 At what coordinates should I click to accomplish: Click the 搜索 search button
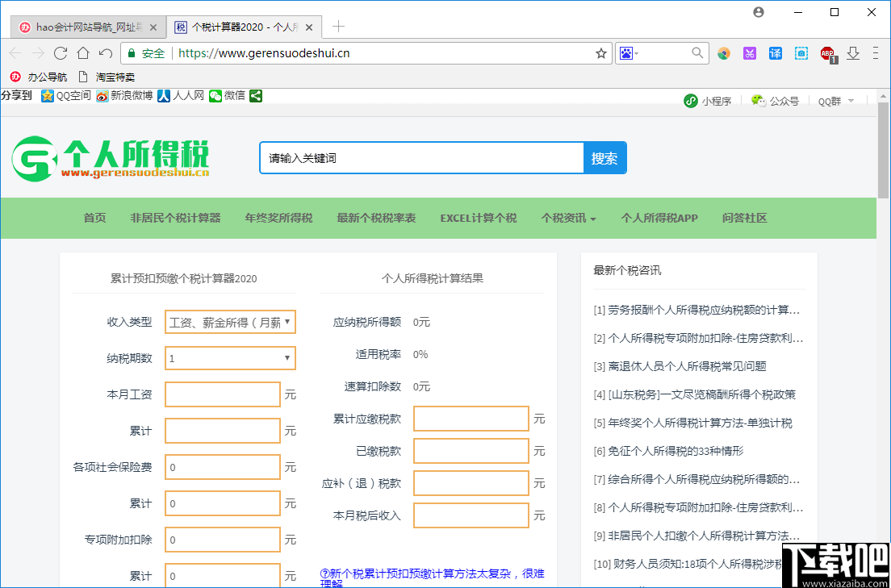[605, 157]
